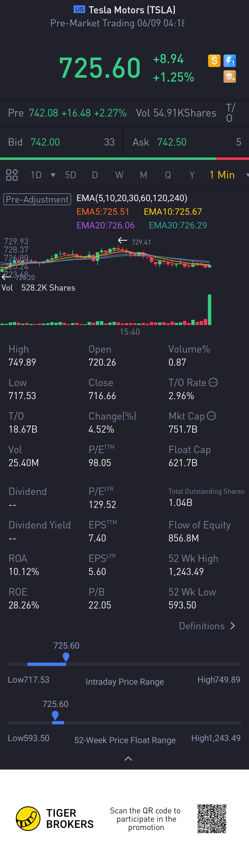Tap the T/O Rate info icon
Viewport: 249px width, 868px height.
[x=213, y=382]
